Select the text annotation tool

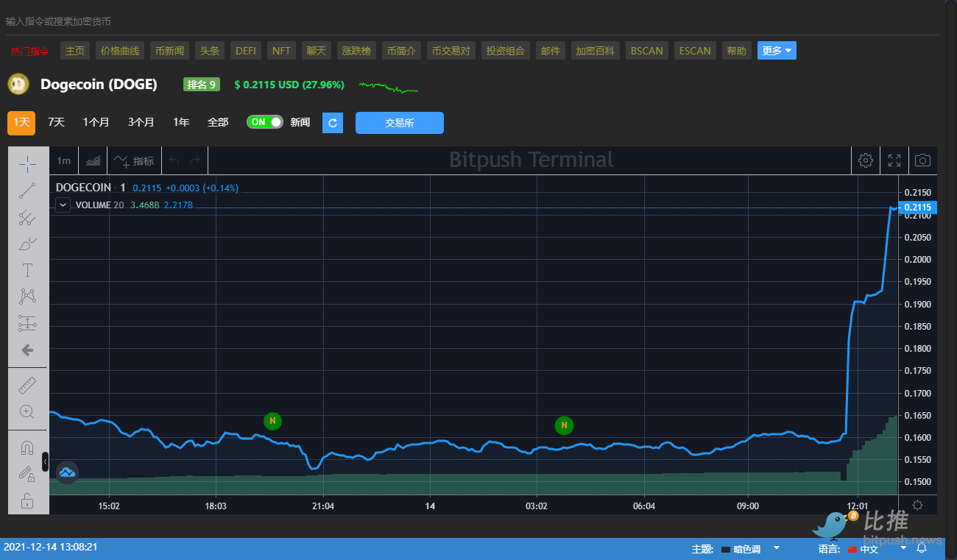[27, 270]
